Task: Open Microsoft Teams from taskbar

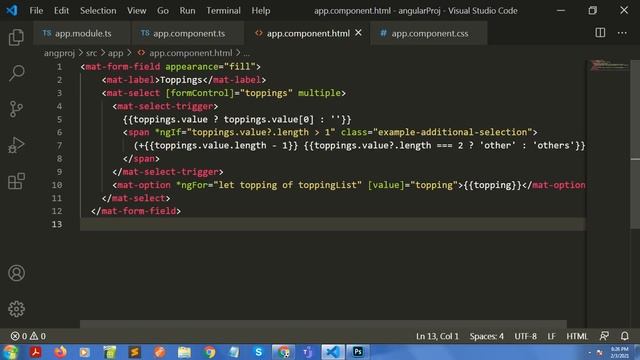Action: [307, 352]
